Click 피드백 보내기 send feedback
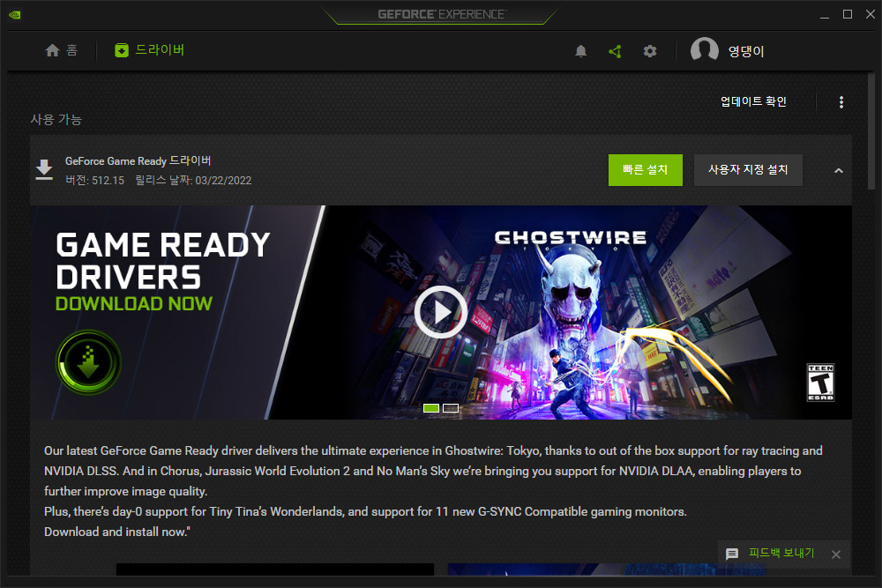This screenshot has height=588, width=882. [781, 553]
